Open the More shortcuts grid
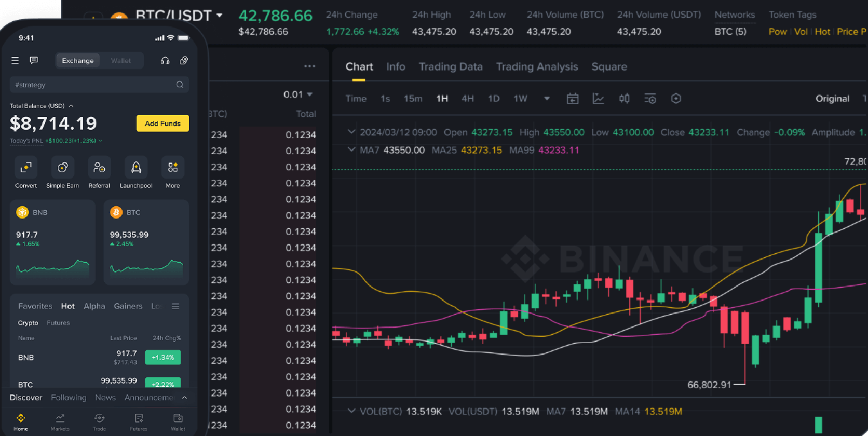The height and width of the screenshot is (436, 868). 173,173
